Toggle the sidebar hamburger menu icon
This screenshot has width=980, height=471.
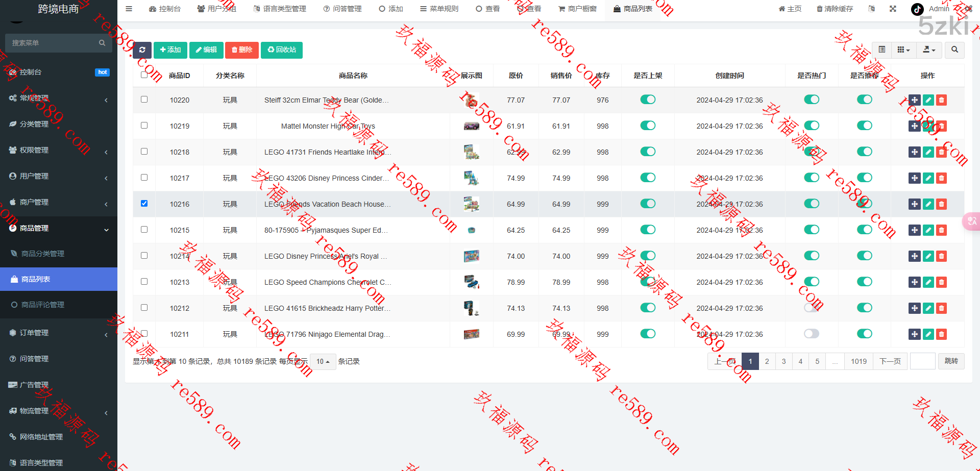click(x=129, y=9)
